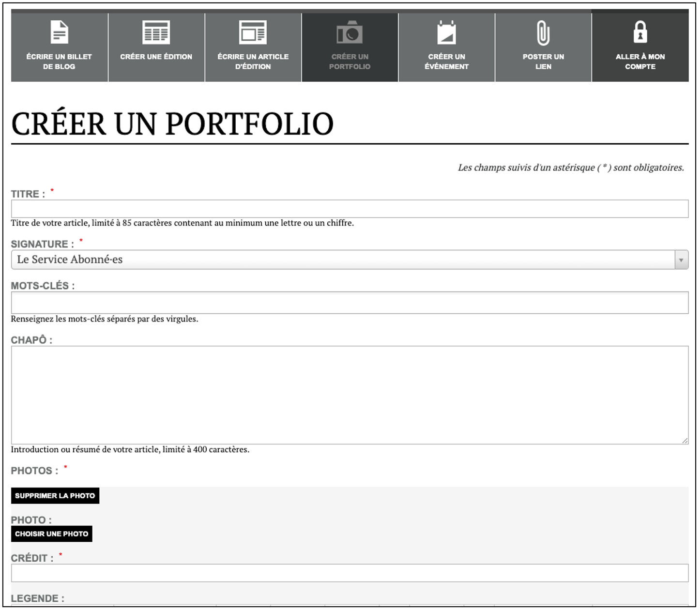Click the edition article page icon

pyautogui.click(x=253, y=32)
